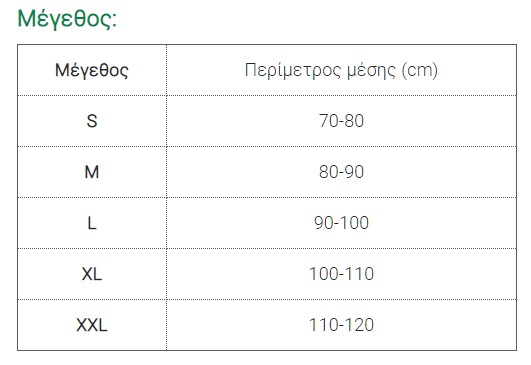The height and width of the screenshot is (365, 531).
Task: Click the number 110 in XL row
Action: pyautogui.click(x=361, y=274)
